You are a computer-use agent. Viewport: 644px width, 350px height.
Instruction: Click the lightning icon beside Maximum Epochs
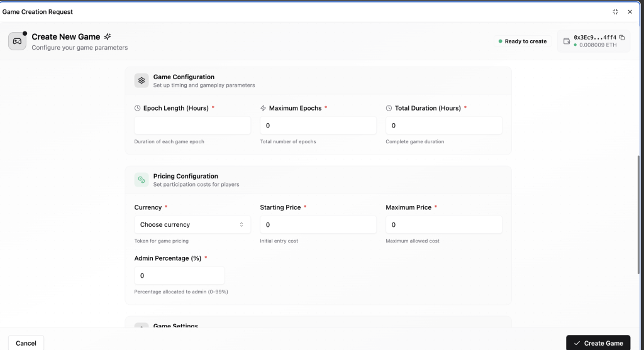[x=264, y=108]
